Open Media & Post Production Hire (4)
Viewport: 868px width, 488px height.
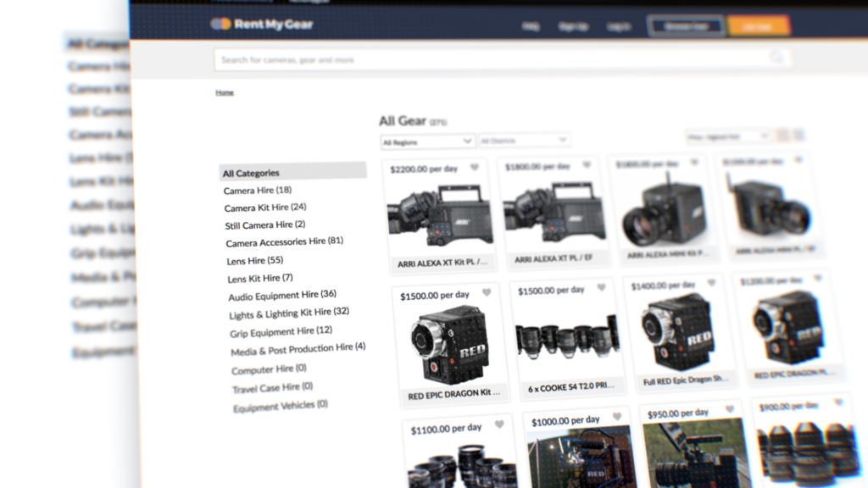click(298, 349)
